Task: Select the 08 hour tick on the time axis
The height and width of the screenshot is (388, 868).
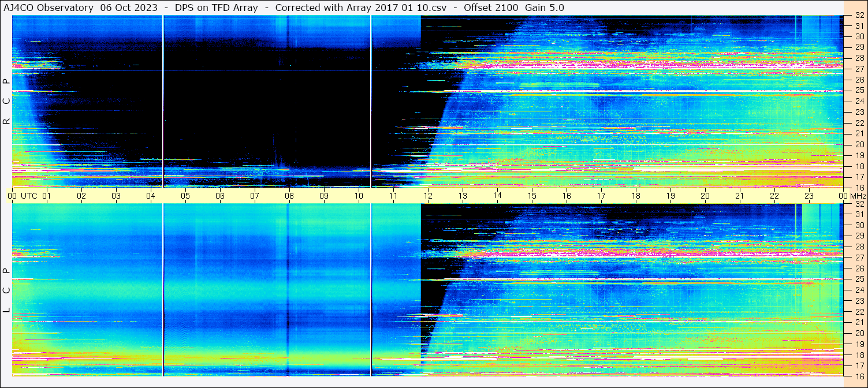Action: click(289, 196)
